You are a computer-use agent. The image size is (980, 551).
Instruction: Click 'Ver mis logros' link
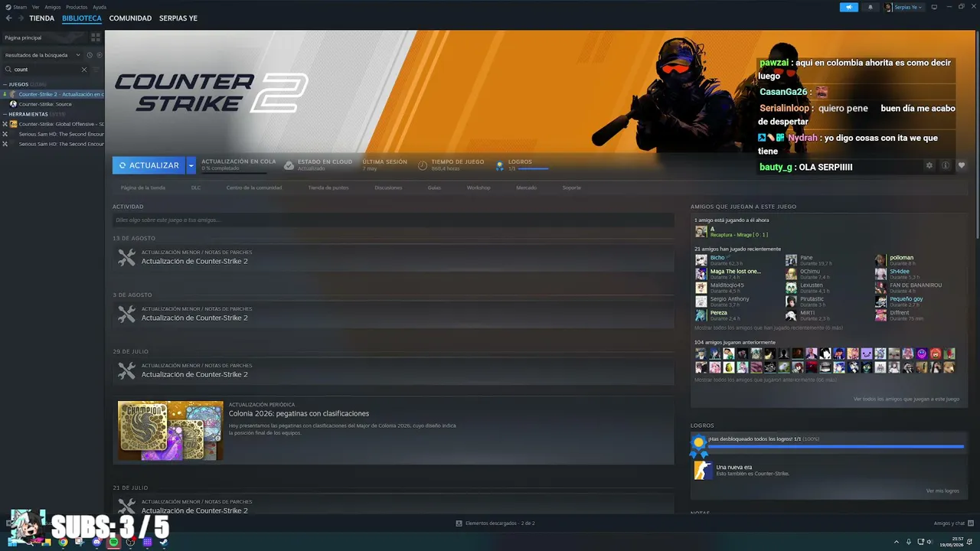[x=942, y=491]
